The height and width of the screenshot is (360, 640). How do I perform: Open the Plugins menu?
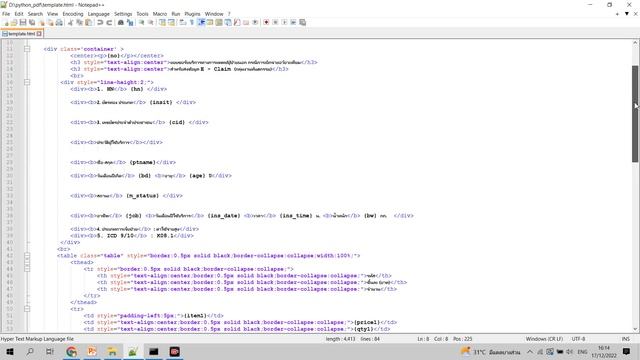pyautogui.click(x=192, y=14)
